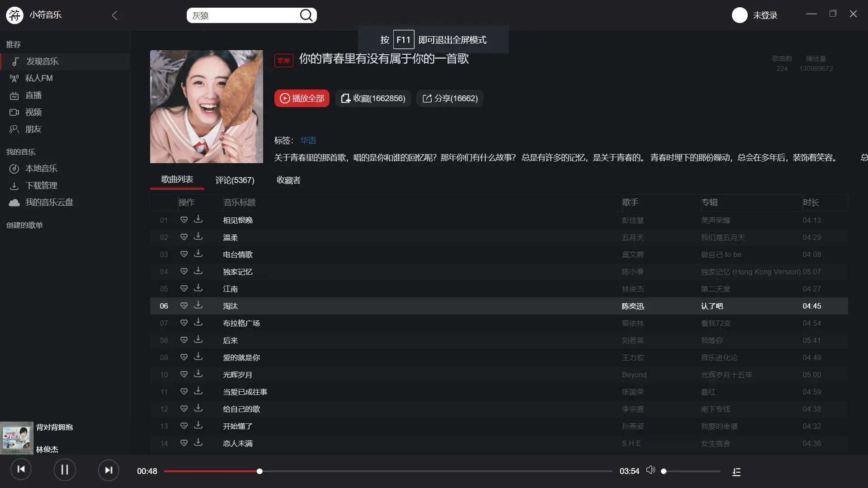Image resolution: width=868 pixels, height=488 pixels.
Task: Open the playlist queue icon
Action: [736, 472]
